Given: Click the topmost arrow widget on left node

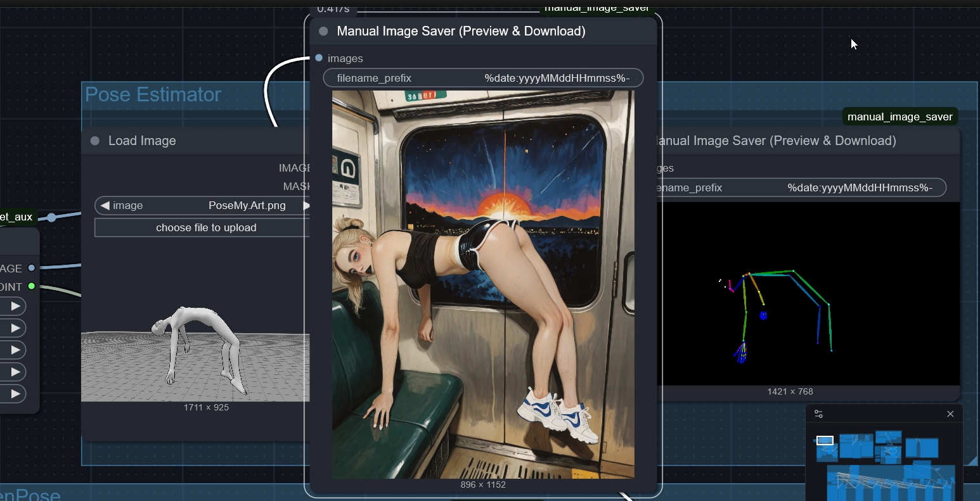Looking at the screenshot, I should click(15, 307).
